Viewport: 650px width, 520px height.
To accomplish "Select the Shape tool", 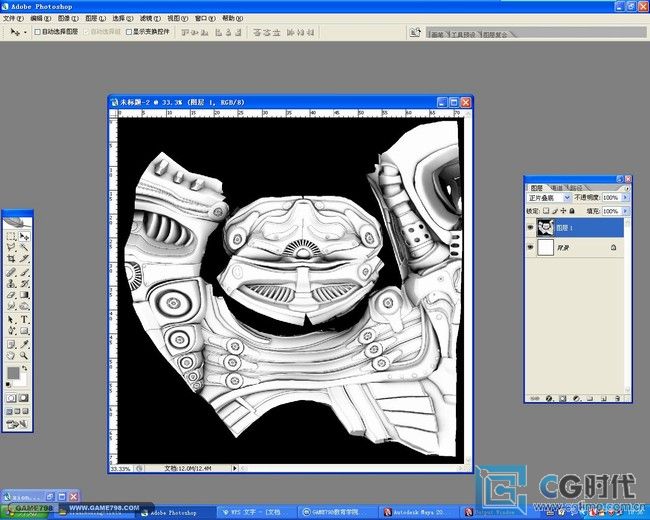I will point(24,331).
